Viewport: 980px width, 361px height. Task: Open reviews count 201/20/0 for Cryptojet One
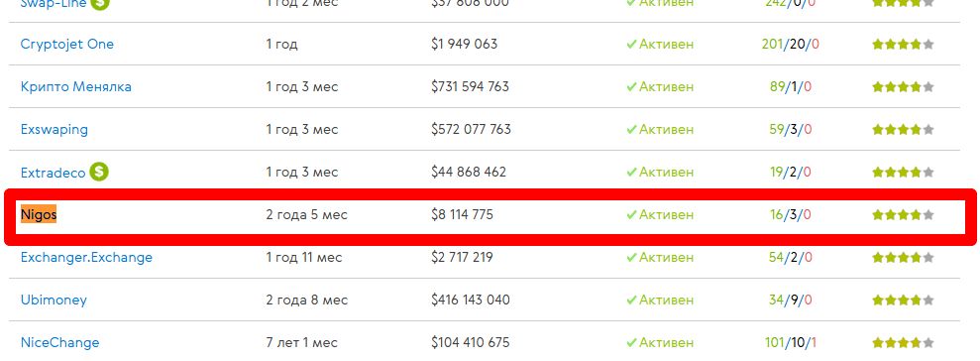(x=790, y=45)
